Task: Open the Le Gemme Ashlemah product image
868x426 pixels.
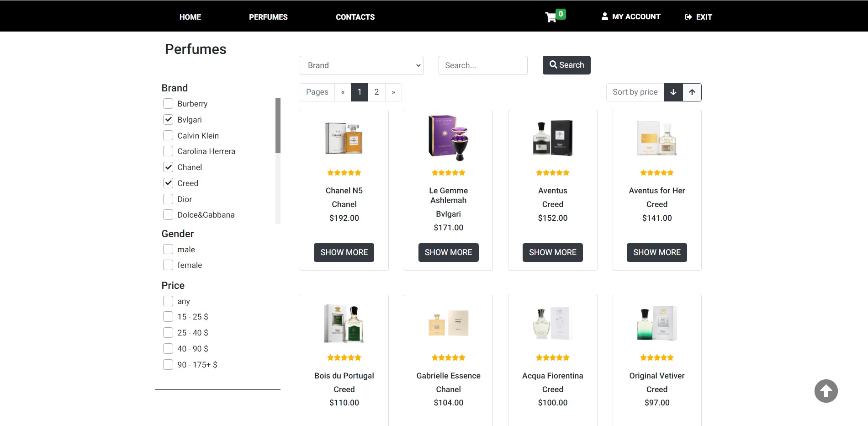Action: 449,138
